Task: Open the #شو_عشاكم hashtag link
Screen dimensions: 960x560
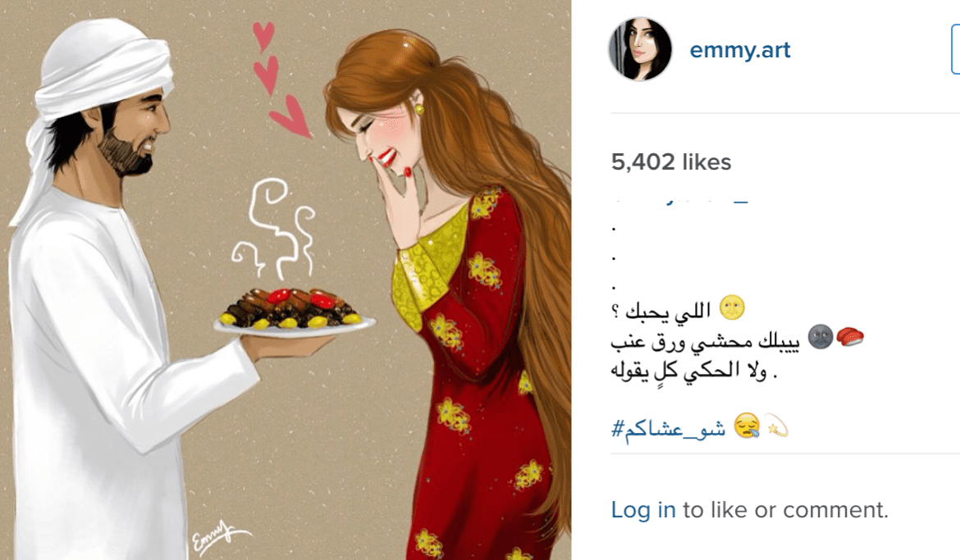Action: tap(668, 428)
